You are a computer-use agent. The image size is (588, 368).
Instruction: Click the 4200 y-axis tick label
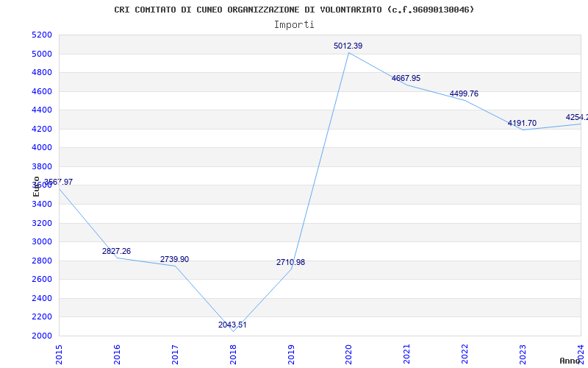[42, 130]
